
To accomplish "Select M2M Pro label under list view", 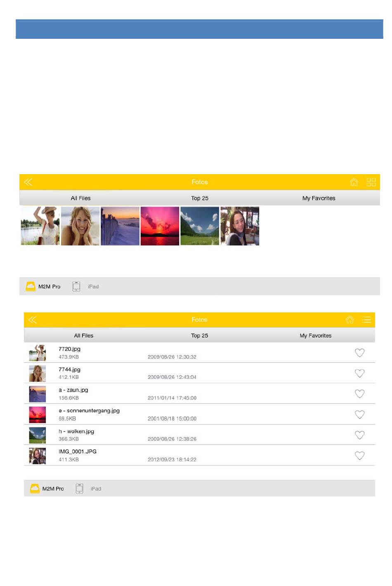I will (x=53, y=489).
